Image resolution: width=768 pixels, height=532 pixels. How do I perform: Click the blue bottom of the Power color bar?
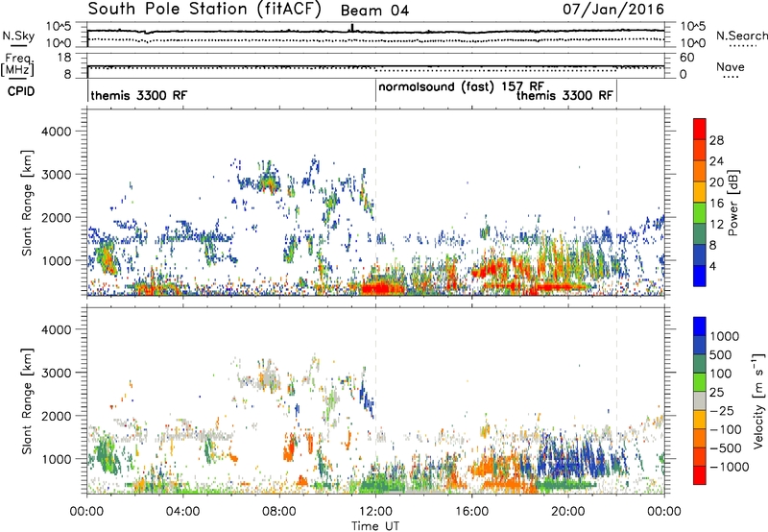point(700,278)
